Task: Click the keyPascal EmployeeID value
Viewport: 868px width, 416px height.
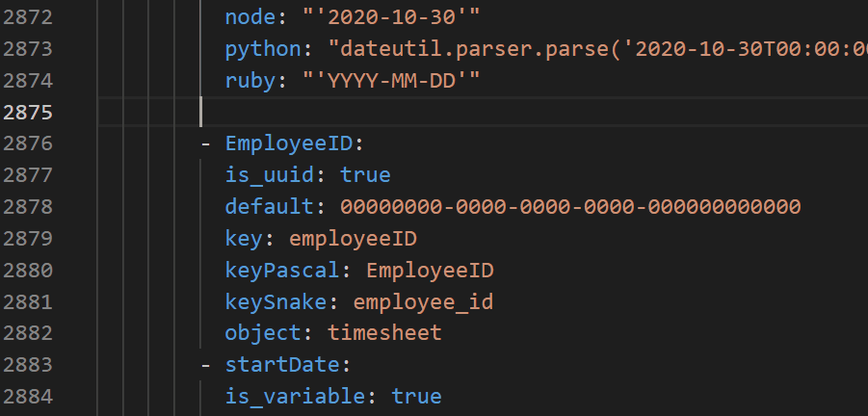Action: 430,271
